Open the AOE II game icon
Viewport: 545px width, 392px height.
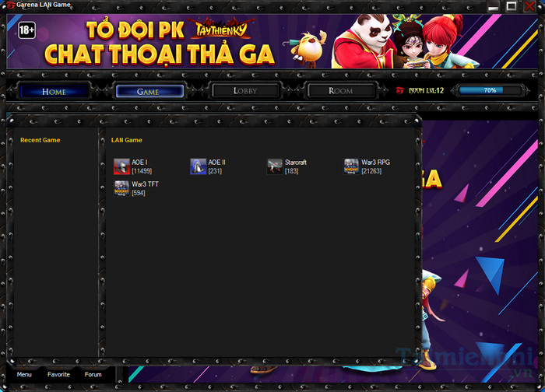(198, 166)
